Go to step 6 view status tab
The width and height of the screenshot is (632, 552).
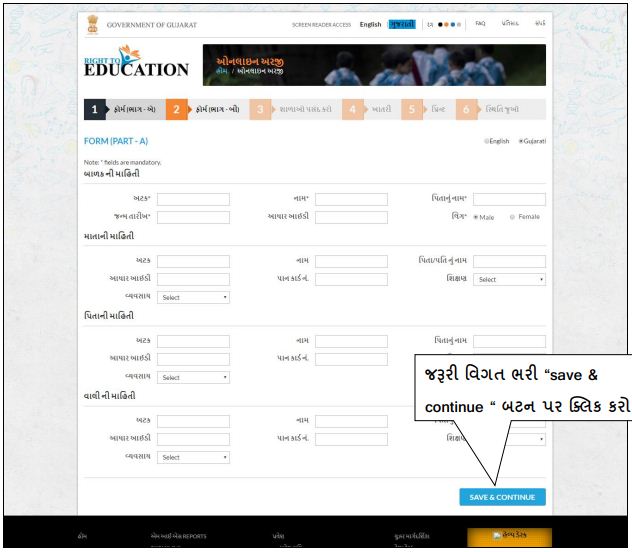[x=501, y=109]
